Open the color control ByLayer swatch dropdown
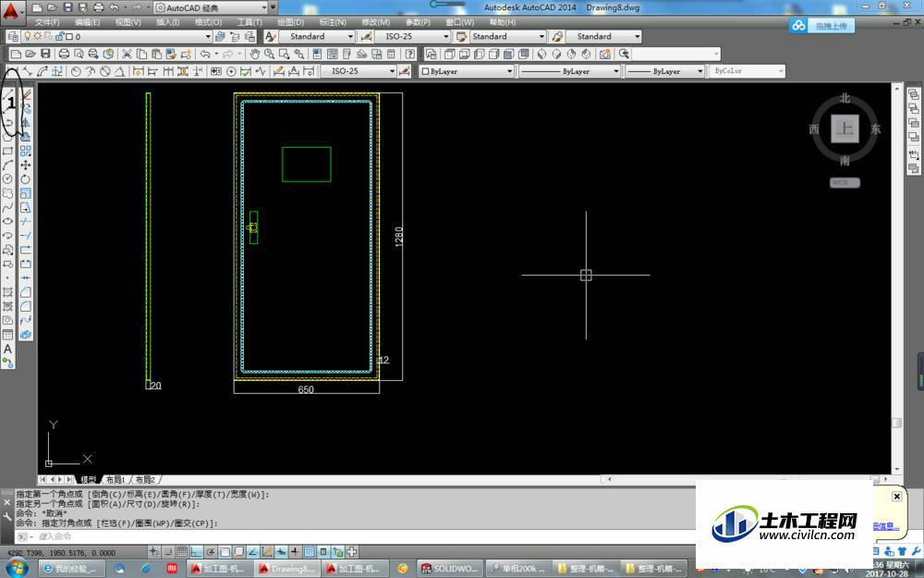This screenshot has width=924, height=578. (510, 71)
